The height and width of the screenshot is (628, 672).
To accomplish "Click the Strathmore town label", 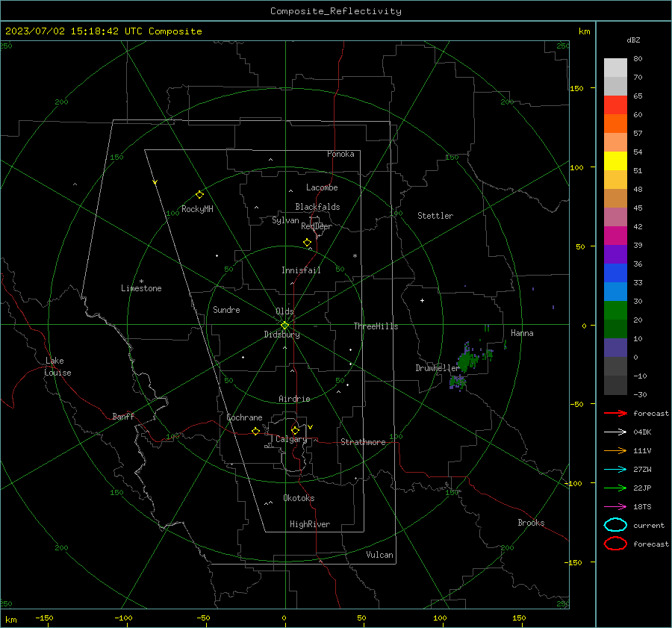I will click(363, 442).
